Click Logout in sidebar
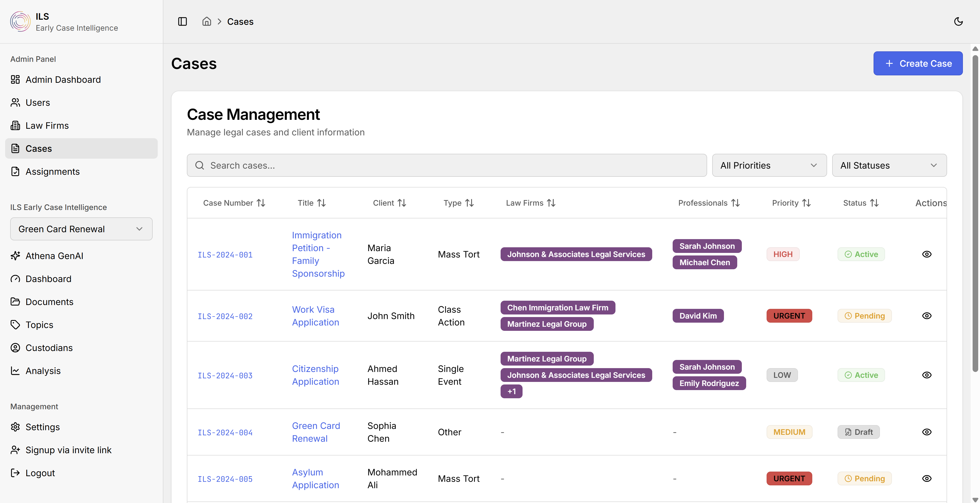This screenshot has width=980, height=503. (81, 473)
